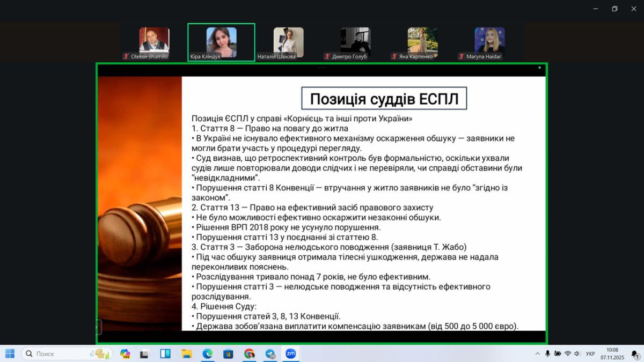
Task: Click muted microphone icon beside Maryna Haidar
Action: coord(461,56)
